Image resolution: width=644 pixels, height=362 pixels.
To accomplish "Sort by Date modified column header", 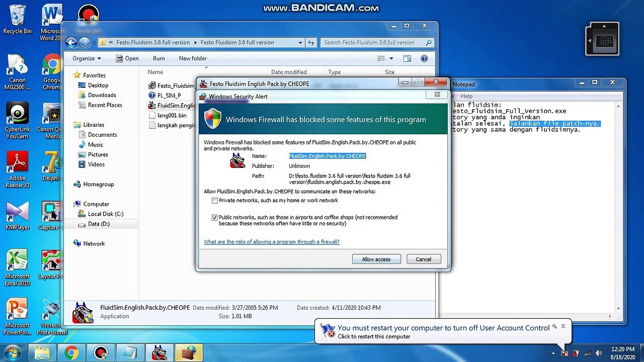I will (x=289, y=72).
